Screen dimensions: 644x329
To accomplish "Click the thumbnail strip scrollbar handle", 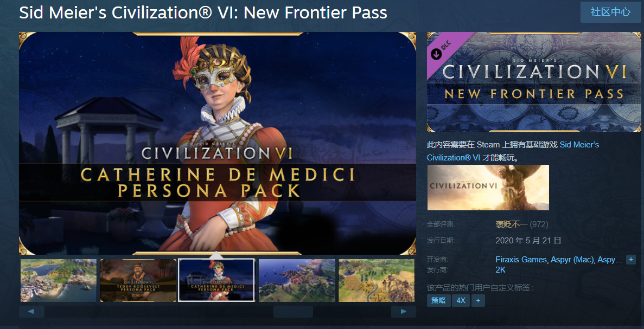I will (x=294, y=311).
